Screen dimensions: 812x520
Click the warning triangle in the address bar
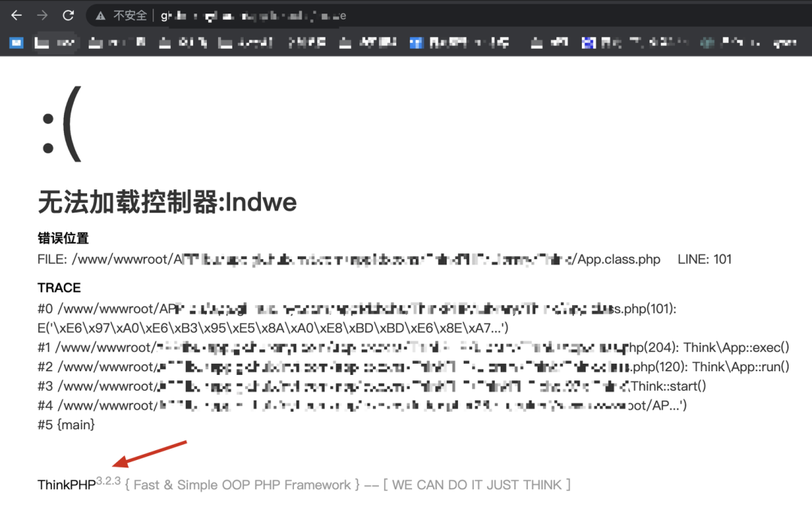pyautogui.click(x=101, y=15)
